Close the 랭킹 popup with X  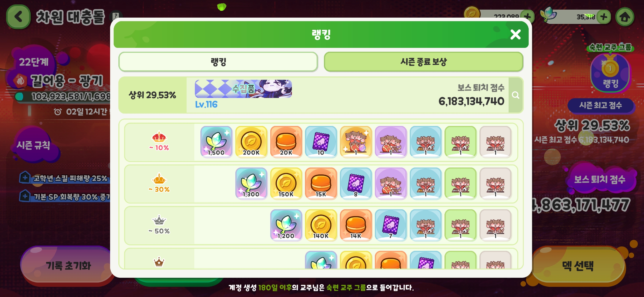[515, 35]
